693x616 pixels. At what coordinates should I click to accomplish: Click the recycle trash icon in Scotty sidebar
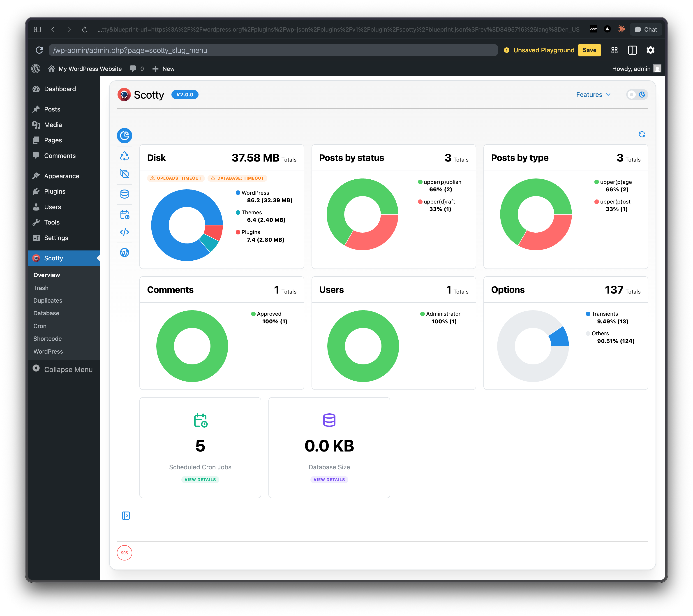pyautogui.click(x=125, y=156)
